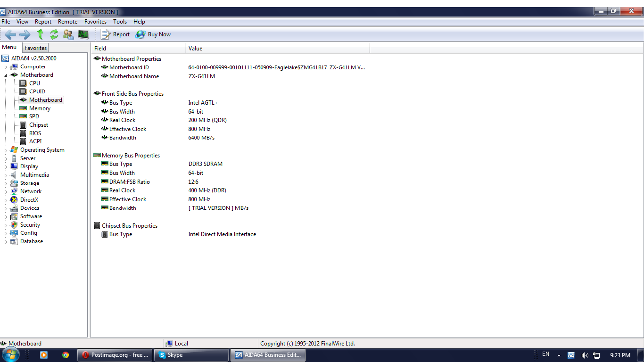
Task: Select the Devices tree item
Action: (30, 208)
